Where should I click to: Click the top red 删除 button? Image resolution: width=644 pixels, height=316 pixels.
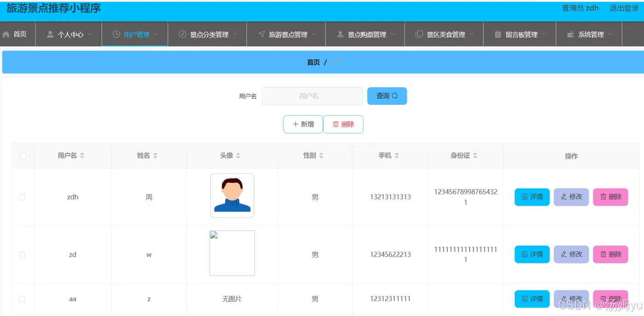pos(343,124)
